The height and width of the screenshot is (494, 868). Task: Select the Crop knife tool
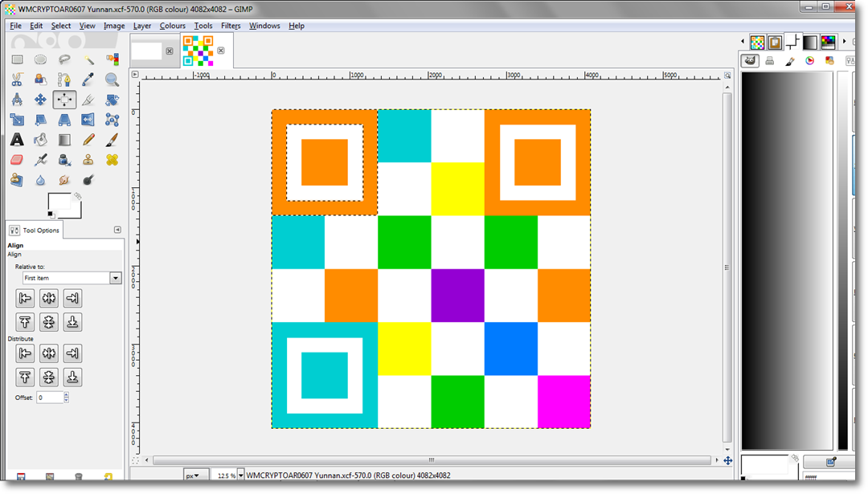[88, 100]
